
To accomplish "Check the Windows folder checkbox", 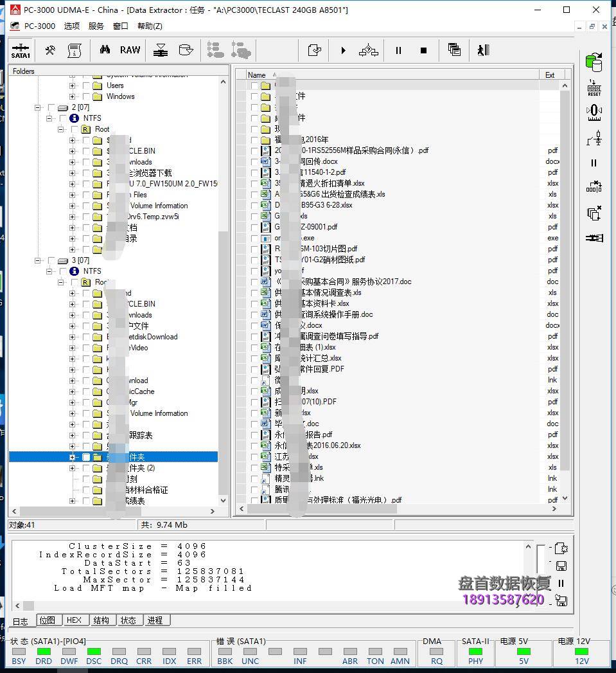I will click(x=86, y=96).
